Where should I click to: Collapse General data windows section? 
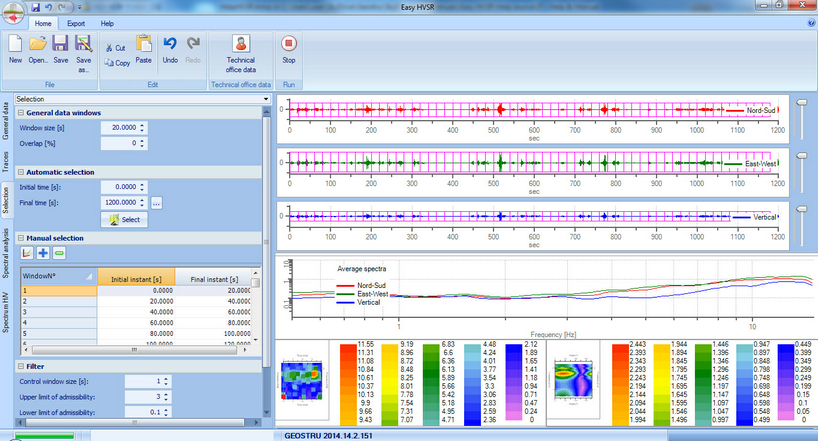tap(21, 113)
